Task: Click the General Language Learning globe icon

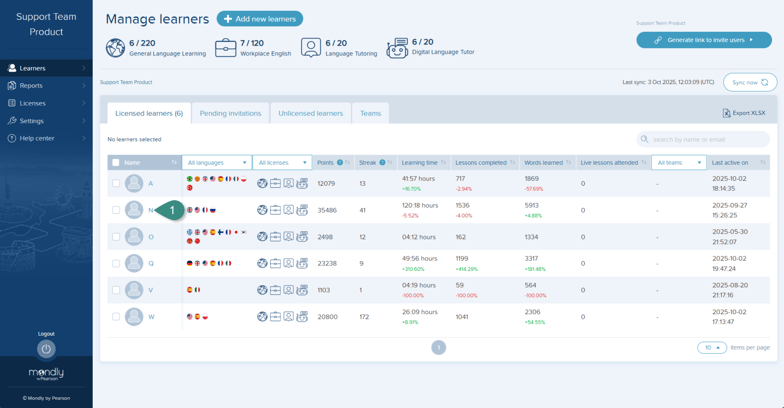Action: 115,48
